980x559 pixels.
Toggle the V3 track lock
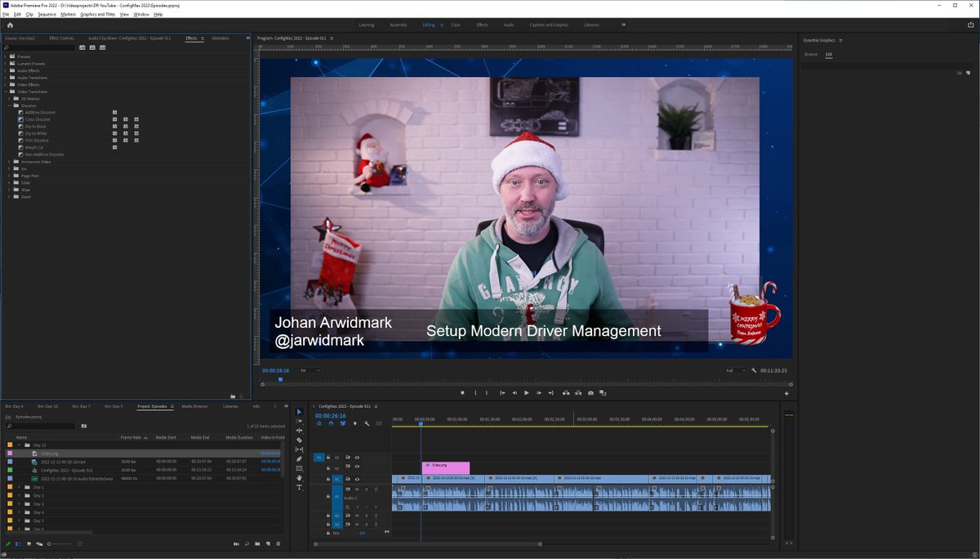pos(328,458)
